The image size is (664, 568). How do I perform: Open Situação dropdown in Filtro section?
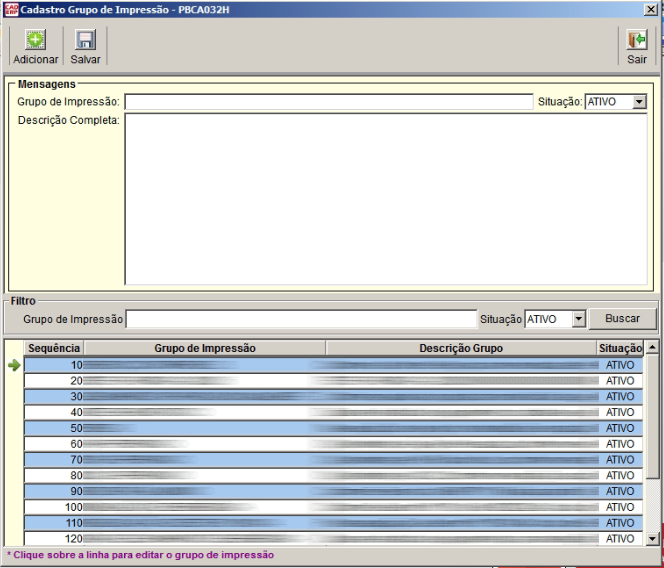(x=578, y=319)
